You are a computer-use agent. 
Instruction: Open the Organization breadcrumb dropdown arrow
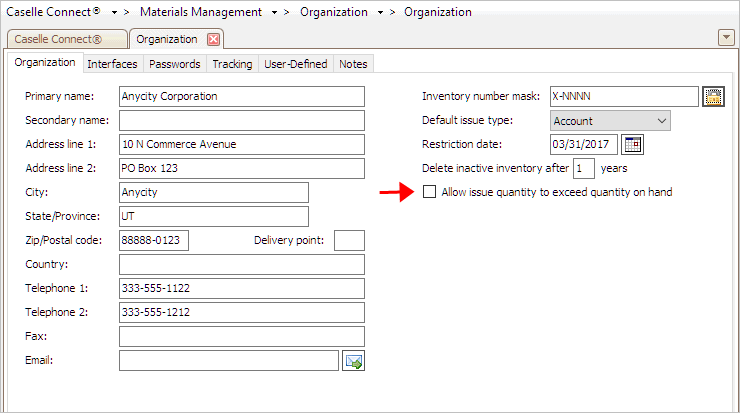tap(380, 13)
